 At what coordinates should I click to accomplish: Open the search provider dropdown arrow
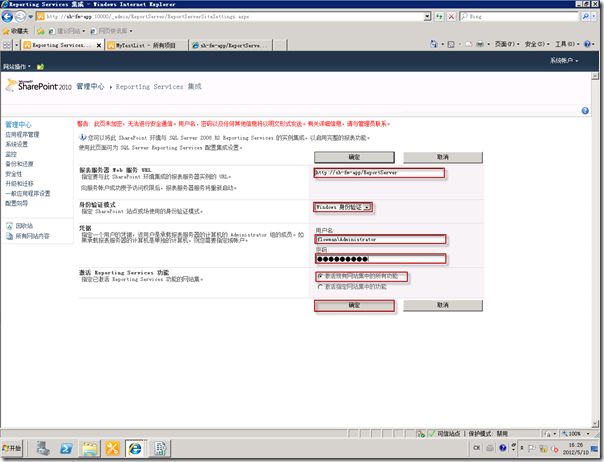click(x=594, y=17)
